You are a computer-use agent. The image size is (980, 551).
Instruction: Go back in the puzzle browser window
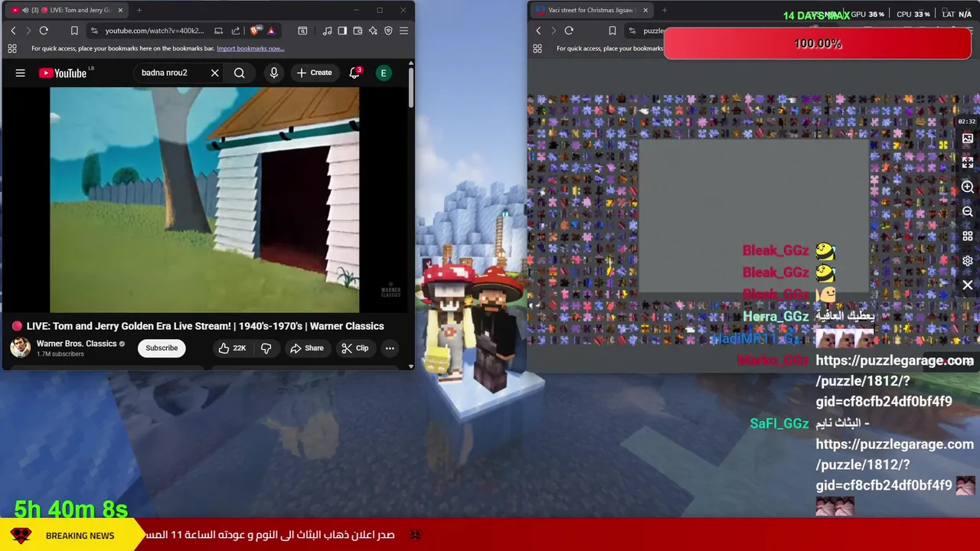538,31
